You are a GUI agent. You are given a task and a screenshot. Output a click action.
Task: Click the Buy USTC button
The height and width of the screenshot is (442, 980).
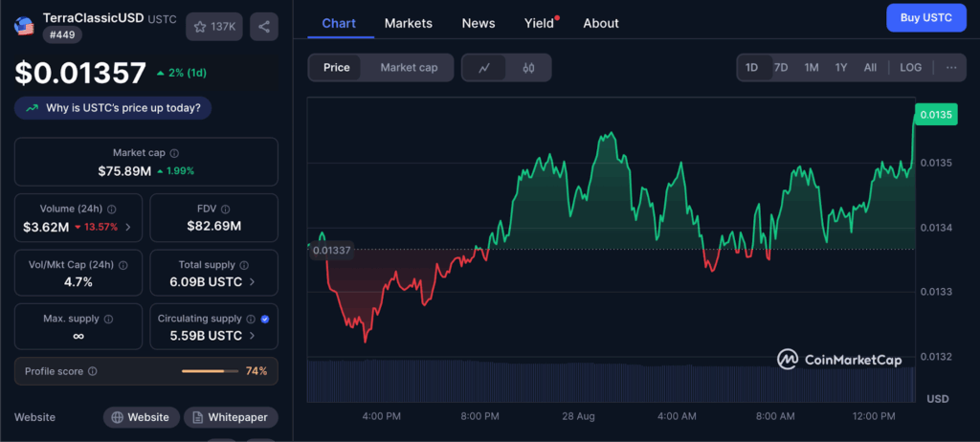tap(925, 18)
